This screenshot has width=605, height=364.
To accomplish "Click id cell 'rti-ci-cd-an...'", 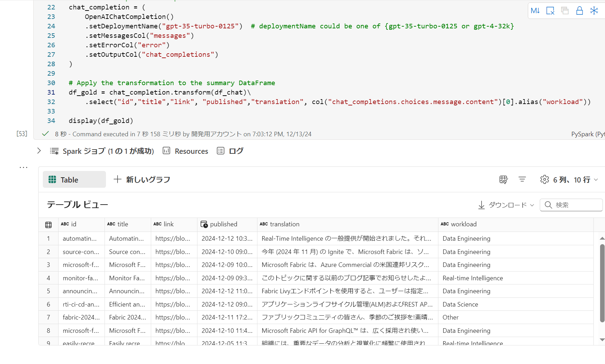I will click(81, 304).
